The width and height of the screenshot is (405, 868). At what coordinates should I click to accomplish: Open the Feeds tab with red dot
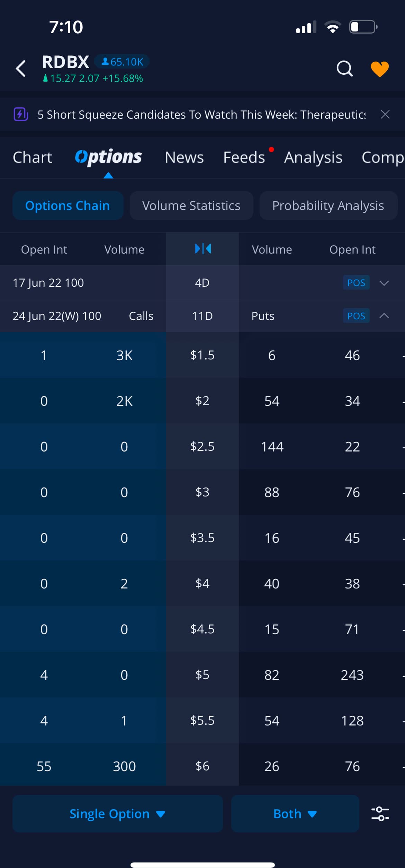(x=244, y=157)
